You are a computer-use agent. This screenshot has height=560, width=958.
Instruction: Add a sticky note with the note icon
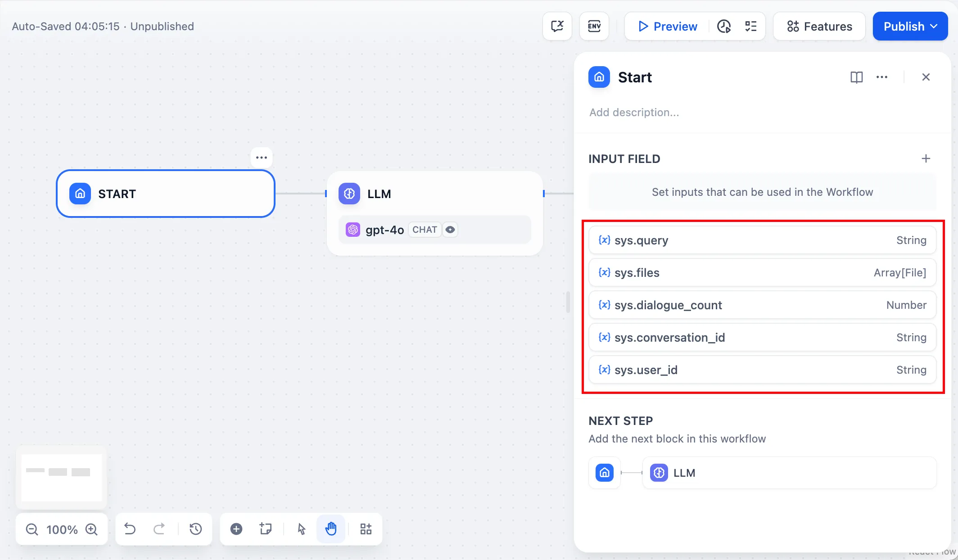(265, 529)
